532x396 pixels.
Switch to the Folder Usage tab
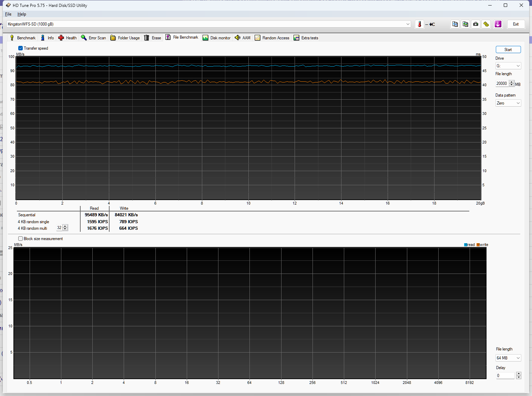coord(125,38)
